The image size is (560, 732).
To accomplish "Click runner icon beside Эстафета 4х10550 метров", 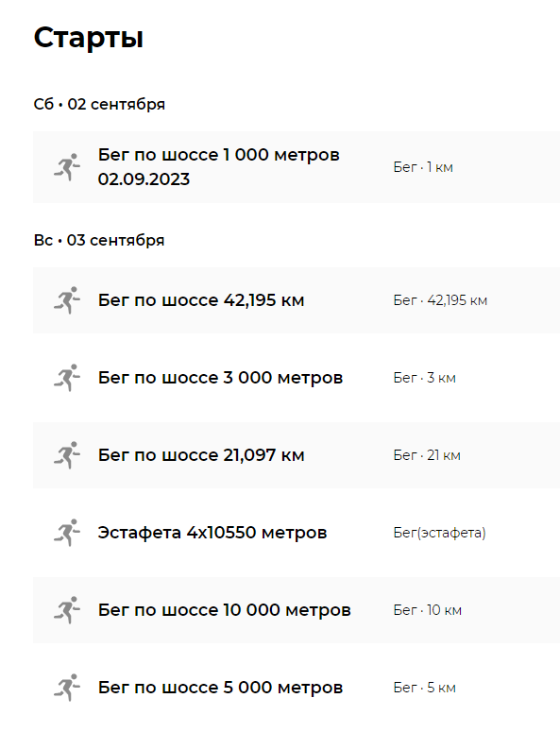I will click(x=67, y=533).
